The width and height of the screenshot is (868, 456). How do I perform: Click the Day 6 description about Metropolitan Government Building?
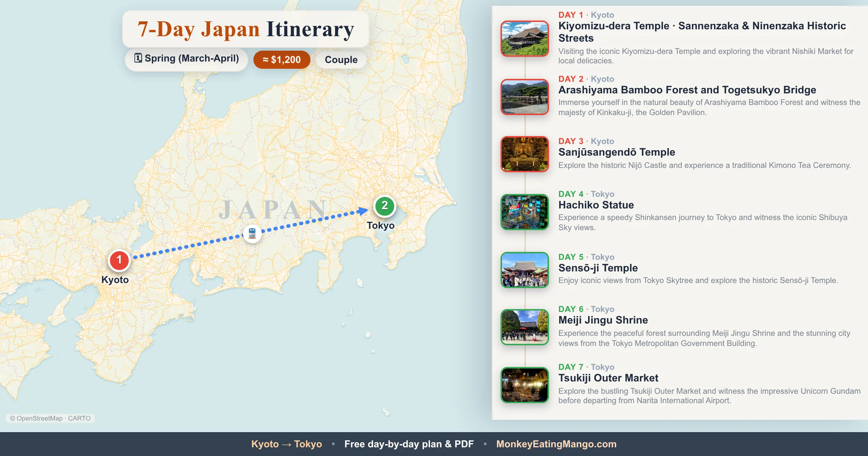(704, 338)
